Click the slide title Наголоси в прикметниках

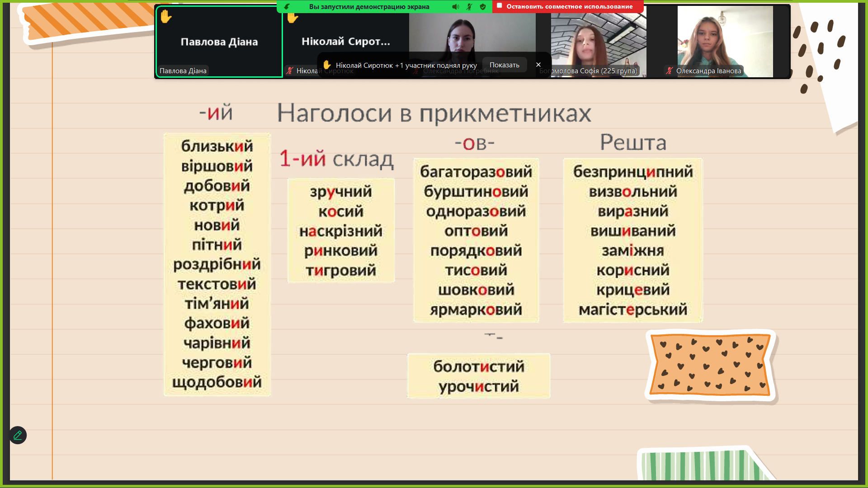click(434, 113)
